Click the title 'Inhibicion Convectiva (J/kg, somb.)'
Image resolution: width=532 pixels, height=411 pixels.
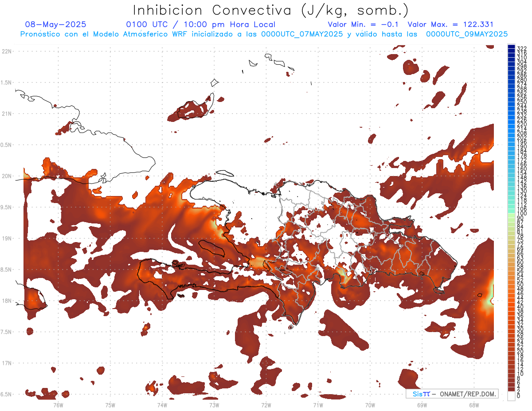tap(271, 10)
